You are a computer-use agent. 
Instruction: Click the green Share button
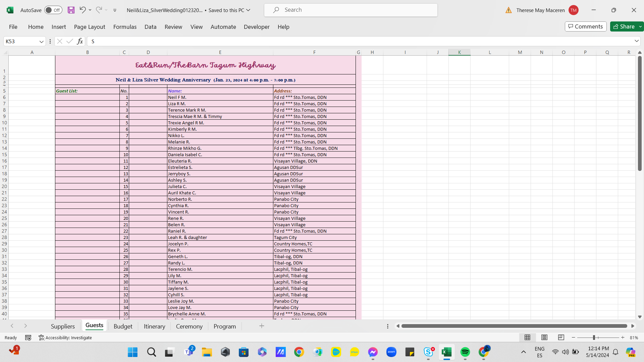point(624,26)
